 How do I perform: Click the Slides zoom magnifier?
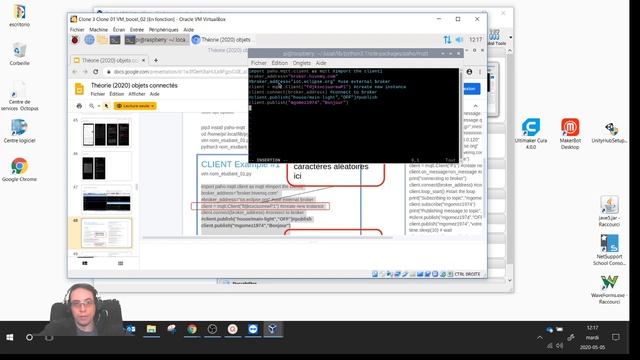tap(92, 106)
